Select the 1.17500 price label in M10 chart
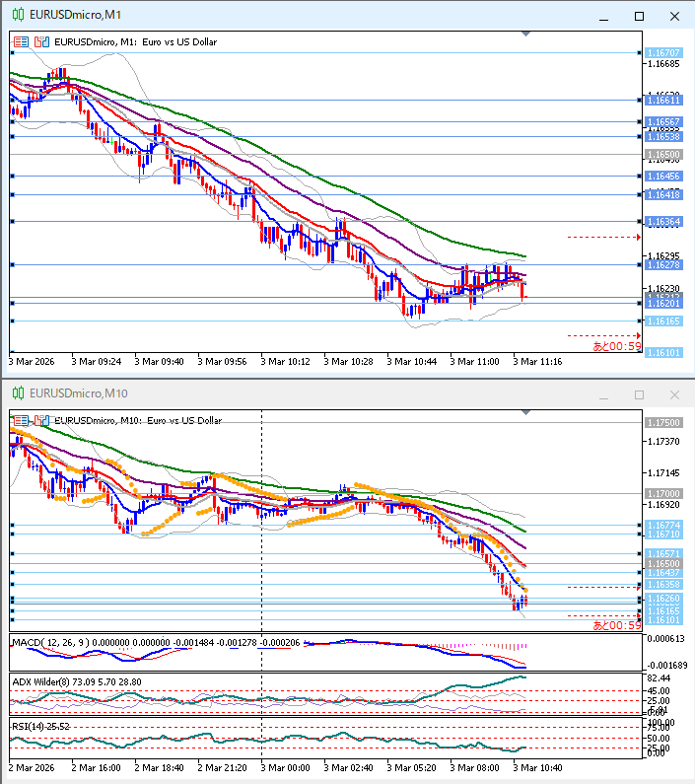 point(663,422)
